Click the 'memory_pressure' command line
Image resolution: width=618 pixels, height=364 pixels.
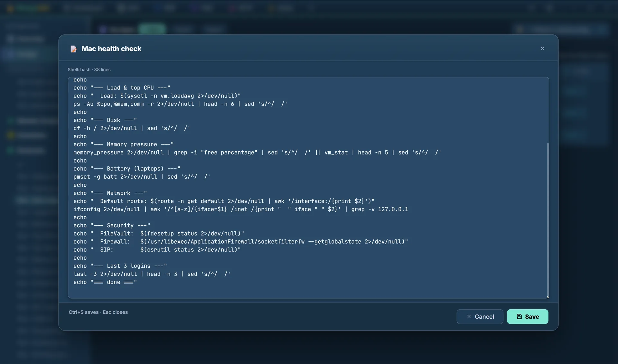tap(257, 153)
